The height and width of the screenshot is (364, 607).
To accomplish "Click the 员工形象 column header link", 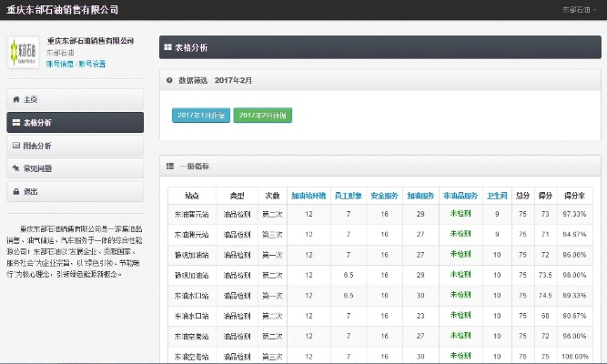I will [x=348, y=196].
